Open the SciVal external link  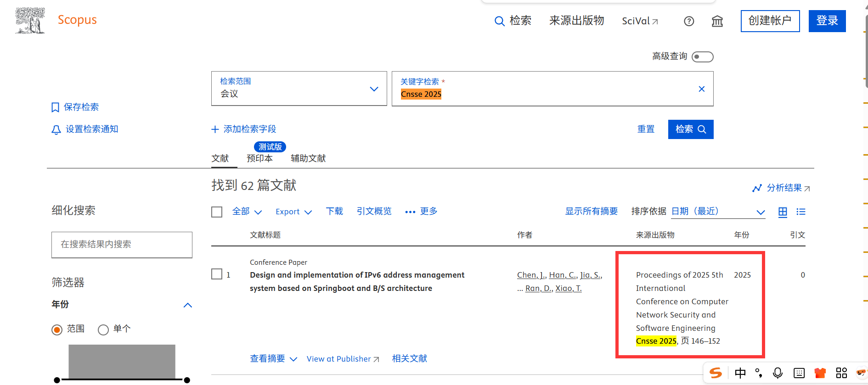[x=640, y=21]
